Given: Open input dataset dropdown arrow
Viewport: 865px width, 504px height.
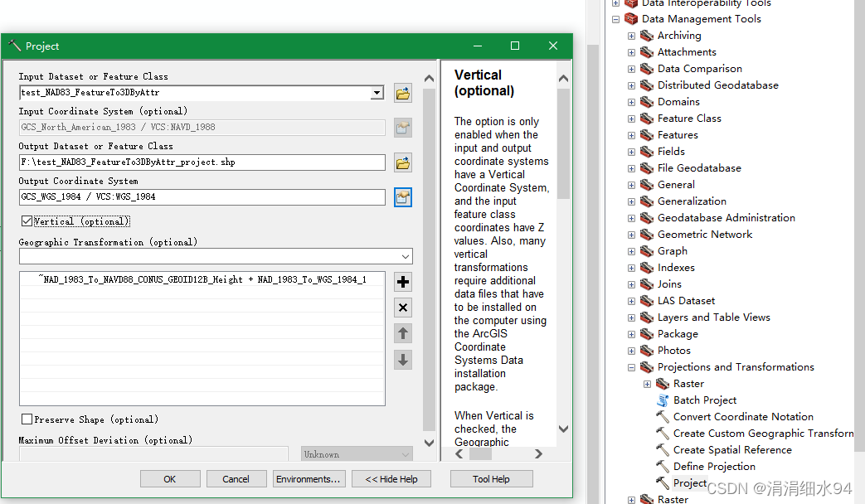Looking at the screenshot, I should [377, 93].
